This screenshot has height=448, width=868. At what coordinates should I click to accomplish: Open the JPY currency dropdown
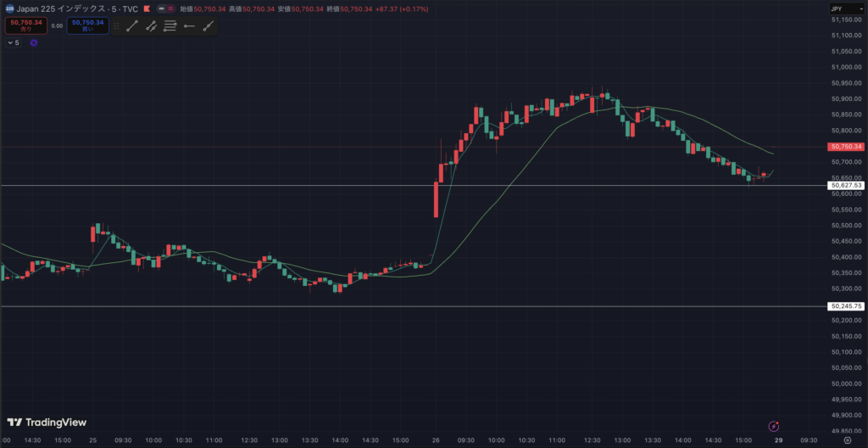click(846, 8)
